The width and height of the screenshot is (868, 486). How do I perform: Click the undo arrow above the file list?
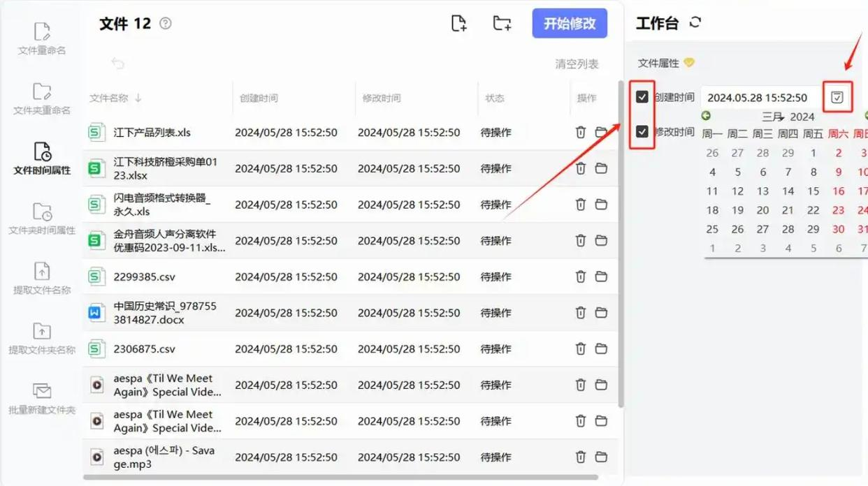117,64
